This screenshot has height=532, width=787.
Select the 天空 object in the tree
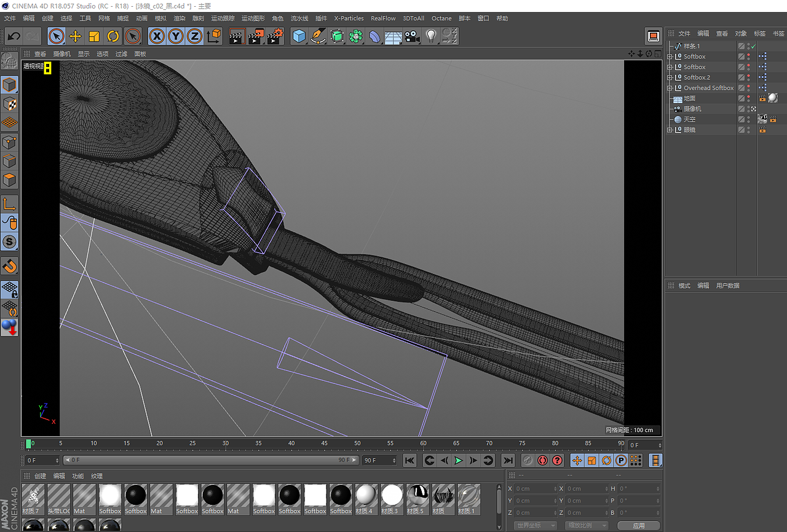[690, 119]
